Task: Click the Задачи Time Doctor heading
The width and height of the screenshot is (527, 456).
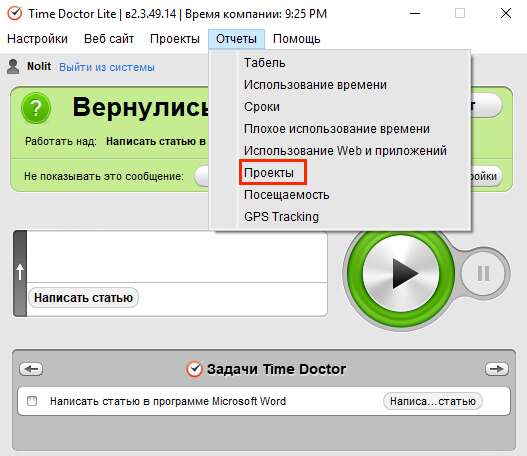Action: tap(276, 369)
